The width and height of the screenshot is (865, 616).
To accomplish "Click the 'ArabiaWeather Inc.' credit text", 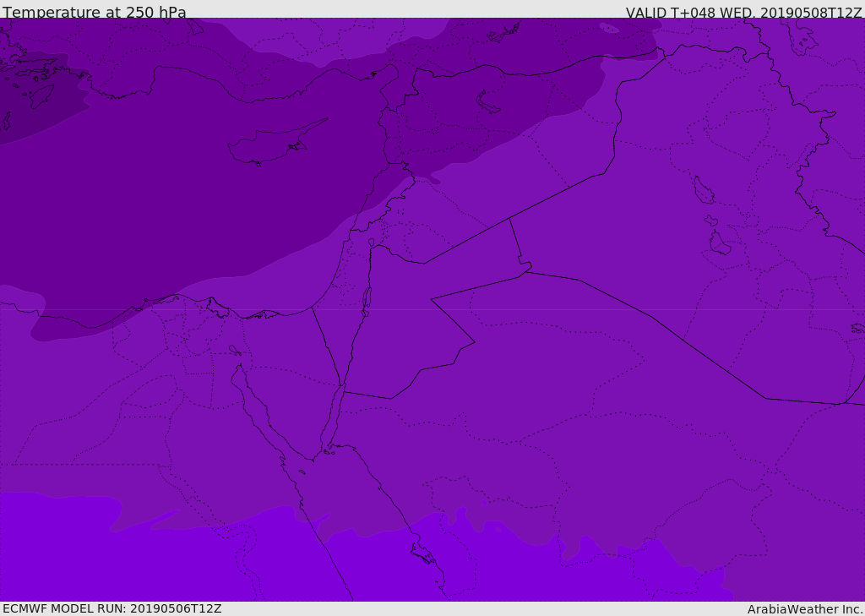I will coord(804,609).
